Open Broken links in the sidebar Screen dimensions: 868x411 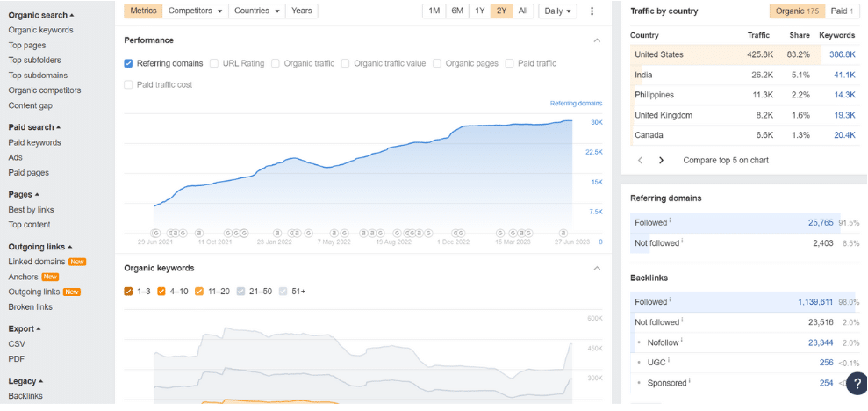30,307
